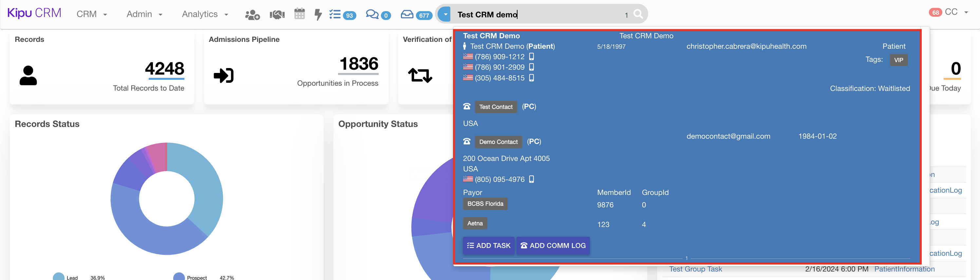Click the search magnifier icon
The width and height of the screenshot is (980, 280).
[x=638, y=14]
